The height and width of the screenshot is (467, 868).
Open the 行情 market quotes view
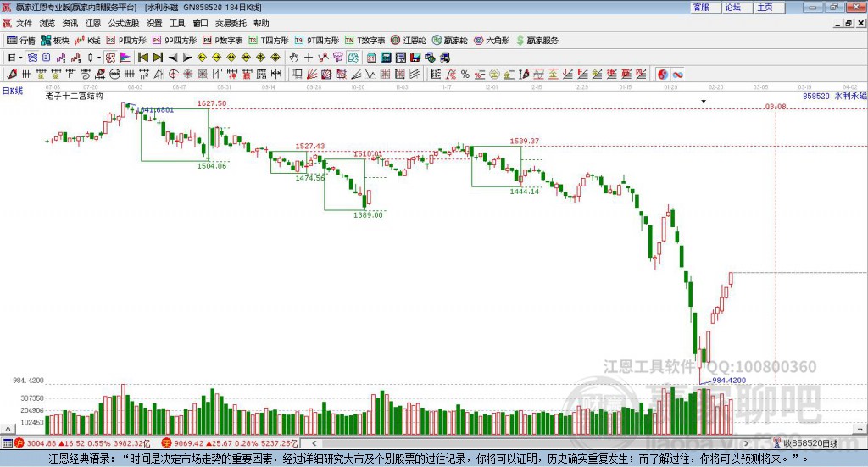(x=21, y=41)
